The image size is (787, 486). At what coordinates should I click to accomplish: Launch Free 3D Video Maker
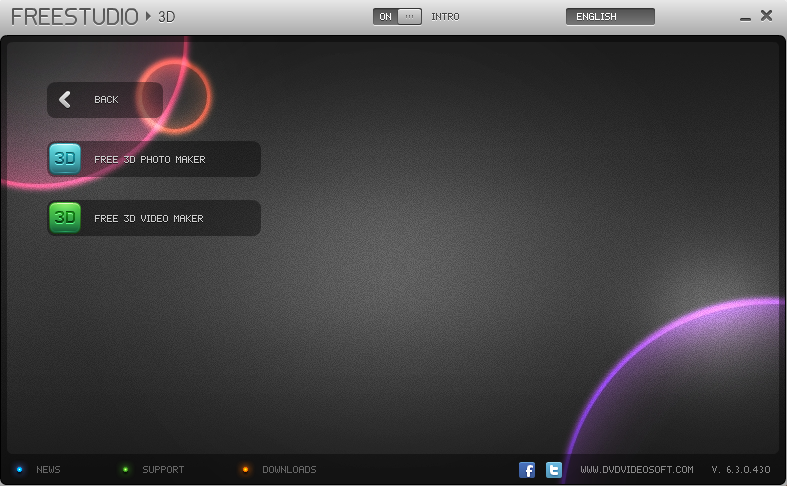point(154,218)
